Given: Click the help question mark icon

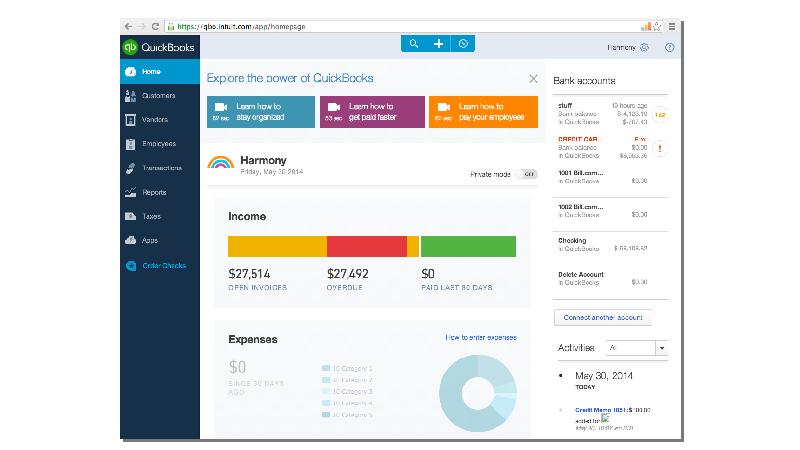Looking at the screenshot, I should 669,47.
